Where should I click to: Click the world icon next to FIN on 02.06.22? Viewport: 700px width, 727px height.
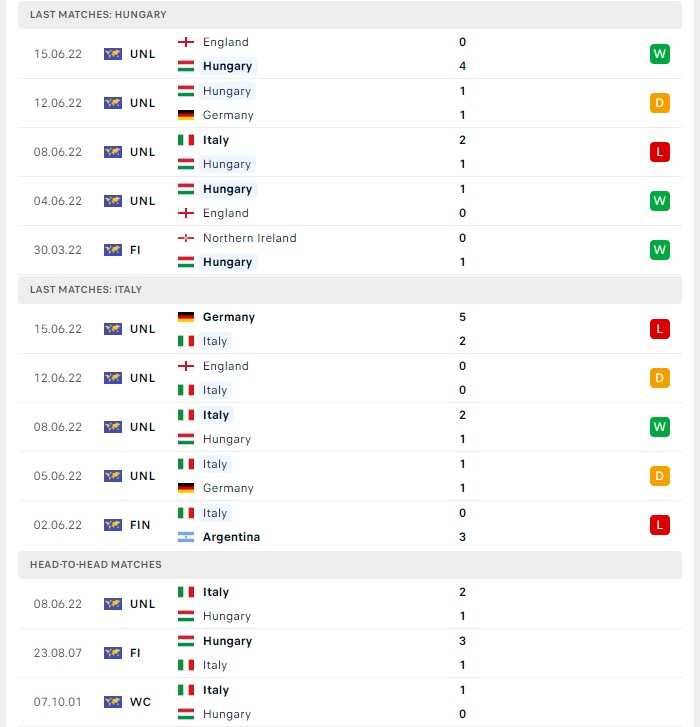point(113,525)
